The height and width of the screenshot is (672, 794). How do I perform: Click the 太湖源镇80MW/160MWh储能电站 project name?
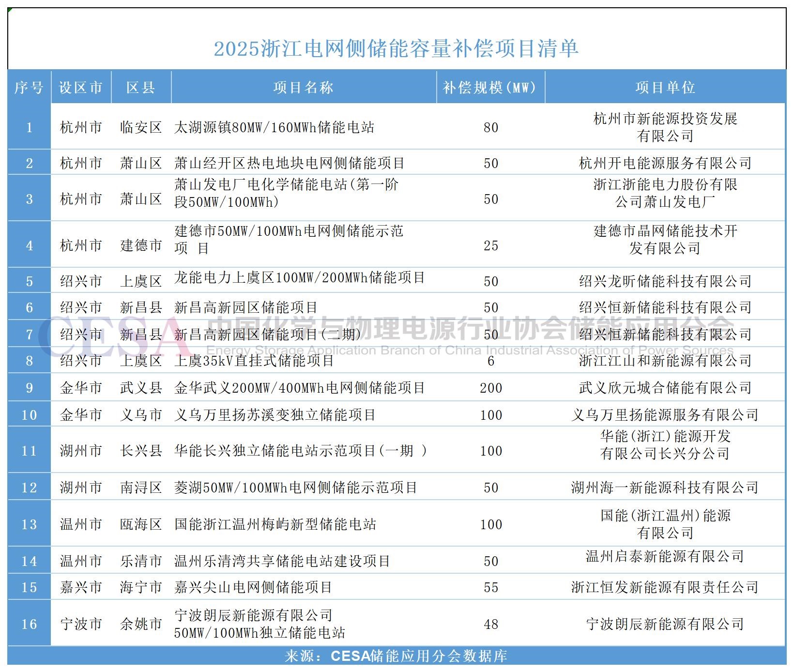coord(275,127)
